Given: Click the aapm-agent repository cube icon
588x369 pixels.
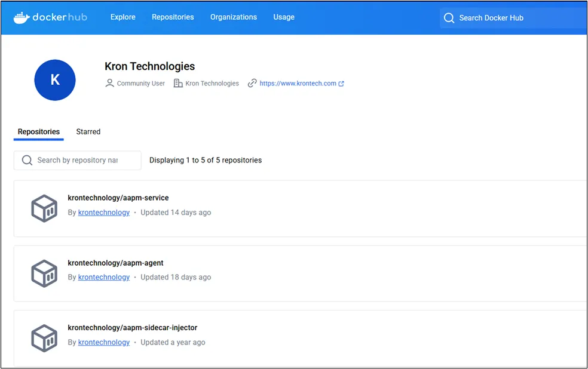Looking at the screenshot, I should point(44,273).
